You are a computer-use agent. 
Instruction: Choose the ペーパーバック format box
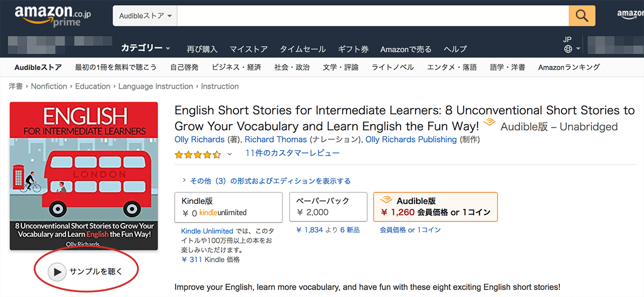click(x=328, y=207)
